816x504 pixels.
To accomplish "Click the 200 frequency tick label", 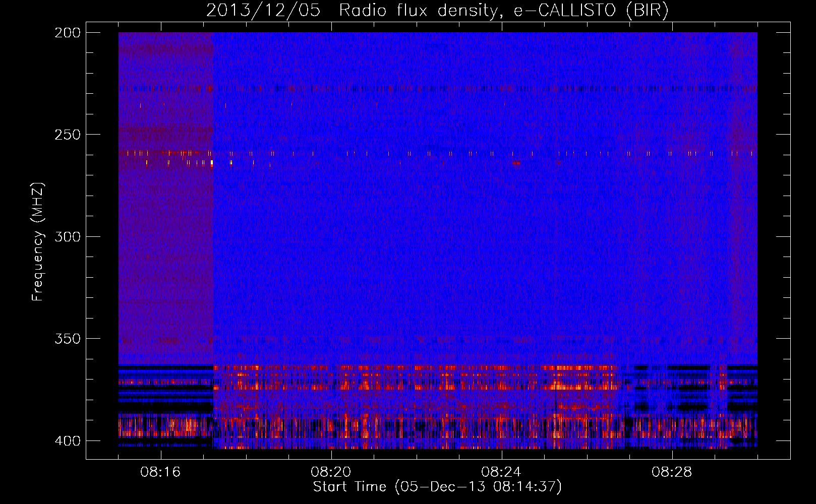I will coord(67,33).
